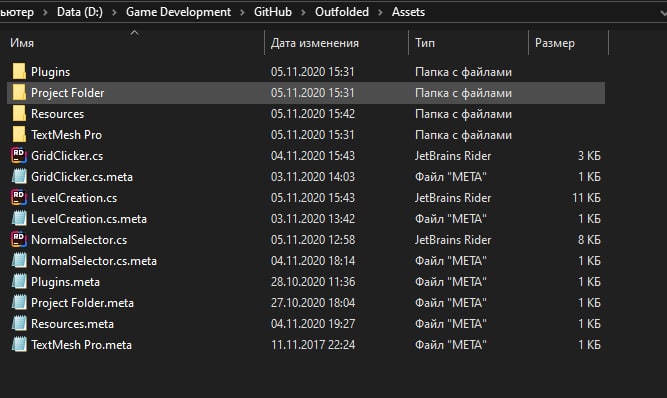667x398 pixels.
Task: Click the Rider icon for GridClicker.cs
Action: pyautogui.click(x=19, y=156)
